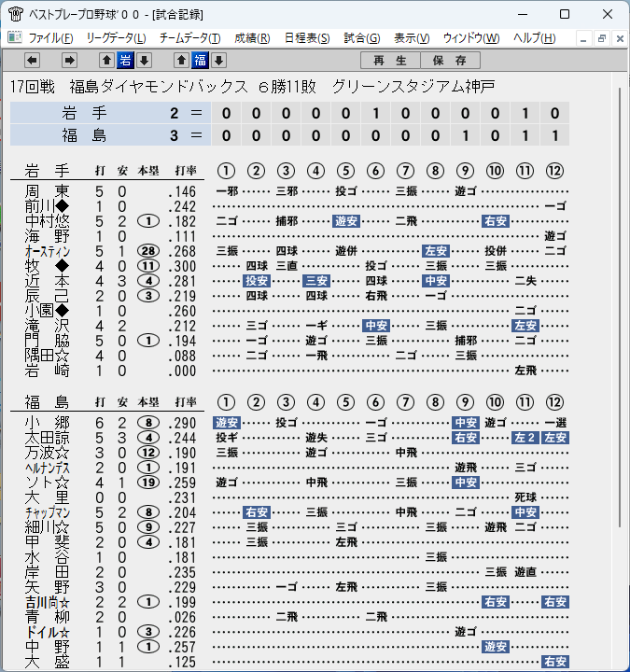Click 福島 player name 吉川尚☆
This screenshot has width=630, height=672.
click(x=48, y=603)
